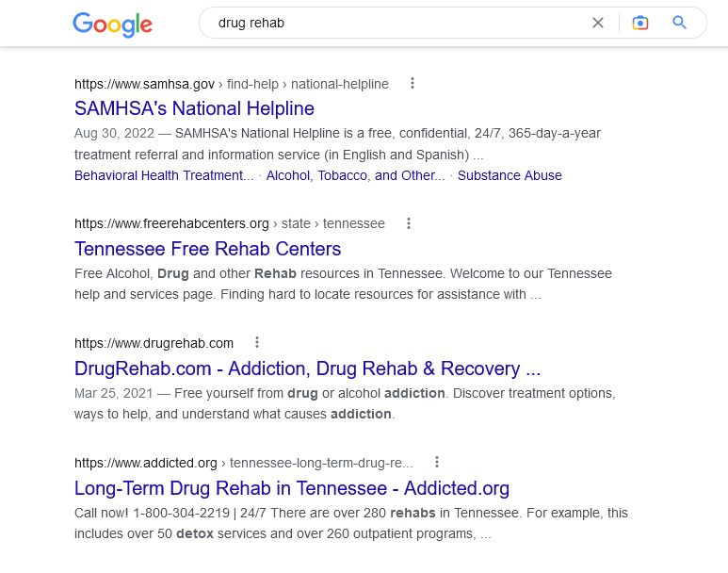Viewport: 728px width, 573px height.
Task: Open SAMHSA's National Helpline result
Action: click(x=194, y=108)
